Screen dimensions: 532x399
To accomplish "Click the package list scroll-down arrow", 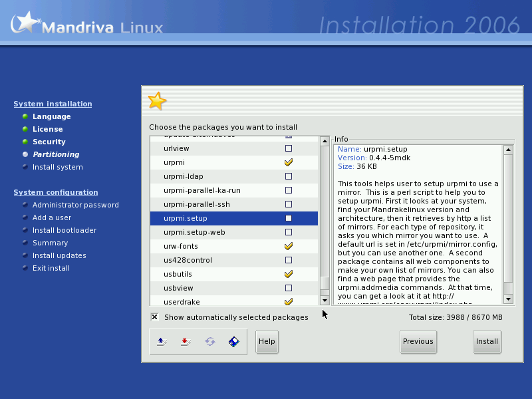I will tap(325, 301).
